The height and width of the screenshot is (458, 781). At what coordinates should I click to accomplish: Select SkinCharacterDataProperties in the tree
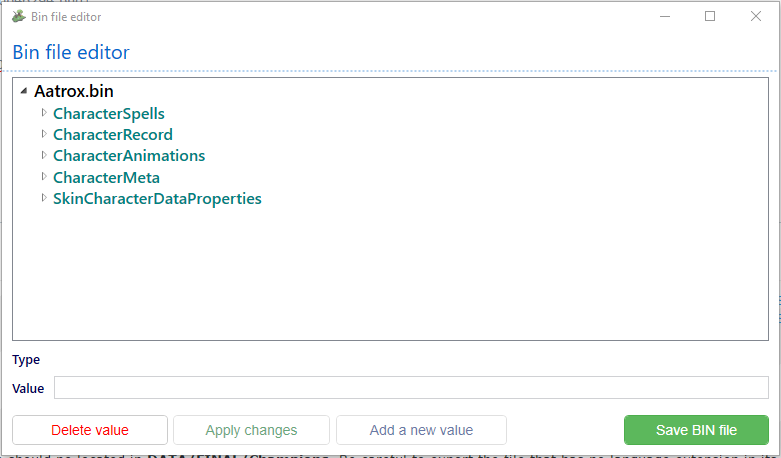click(157, 199)
